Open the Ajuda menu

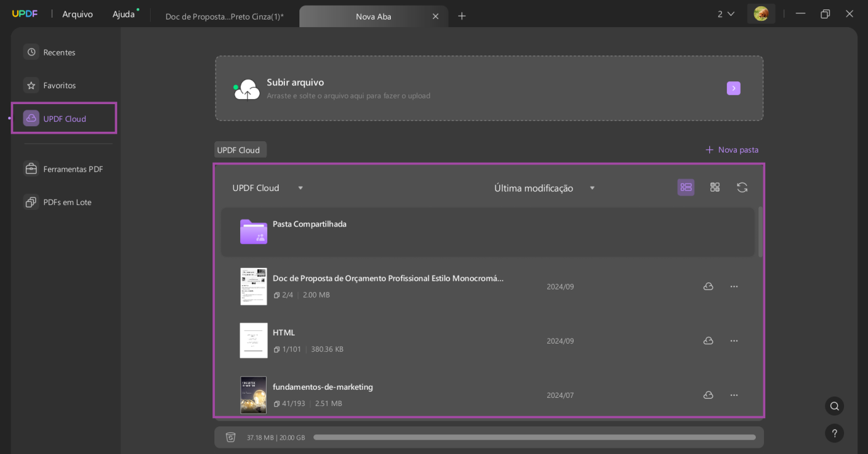pos(124,14)
